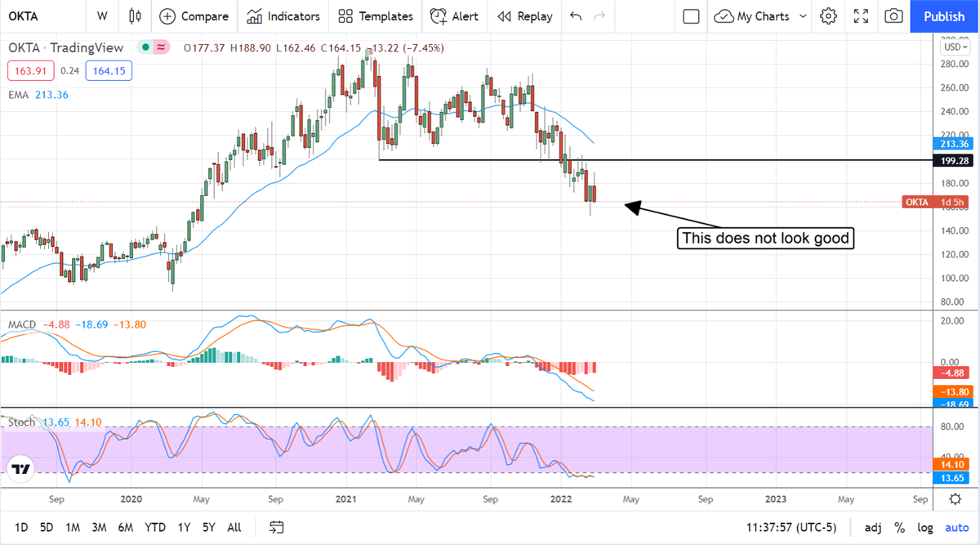Image resolution: width=980 pixels, height=545 pixels.
Task: Enable logarithmic scale with log
Action: click(x=924, y=528)
